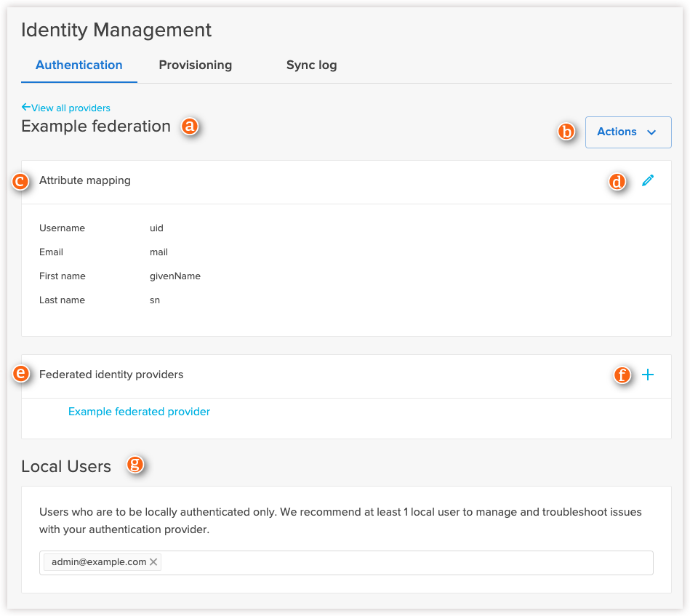Click the orange 'g' badge near Local Users

[135, 465]
